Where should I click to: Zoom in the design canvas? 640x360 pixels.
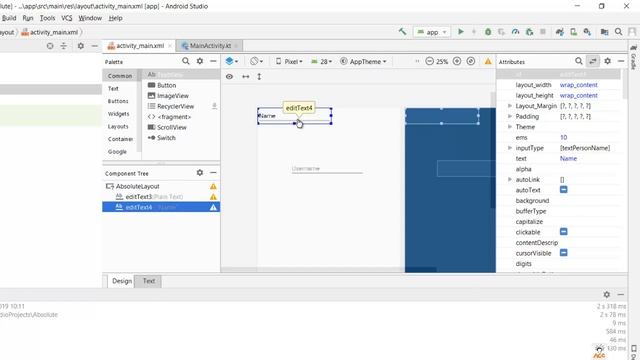pyautogui.click(x=457, y=61)
